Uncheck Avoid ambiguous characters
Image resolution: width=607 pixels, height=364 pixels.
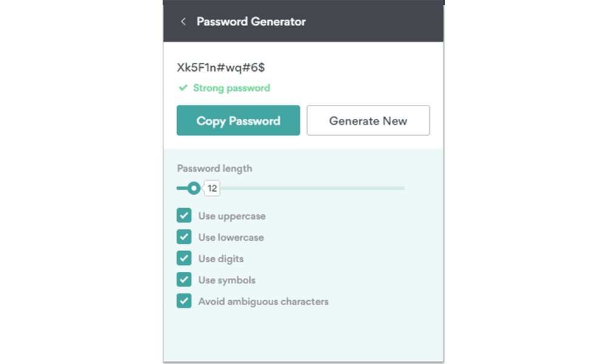pyautogui.click(x=185, y=300)
